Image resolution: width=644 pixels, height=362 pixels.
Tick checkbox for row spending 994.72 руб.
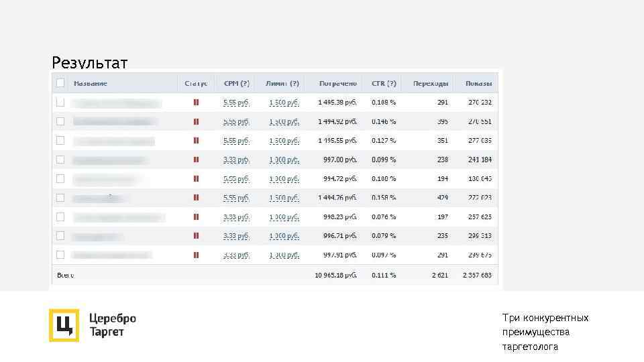coord(60,178)
